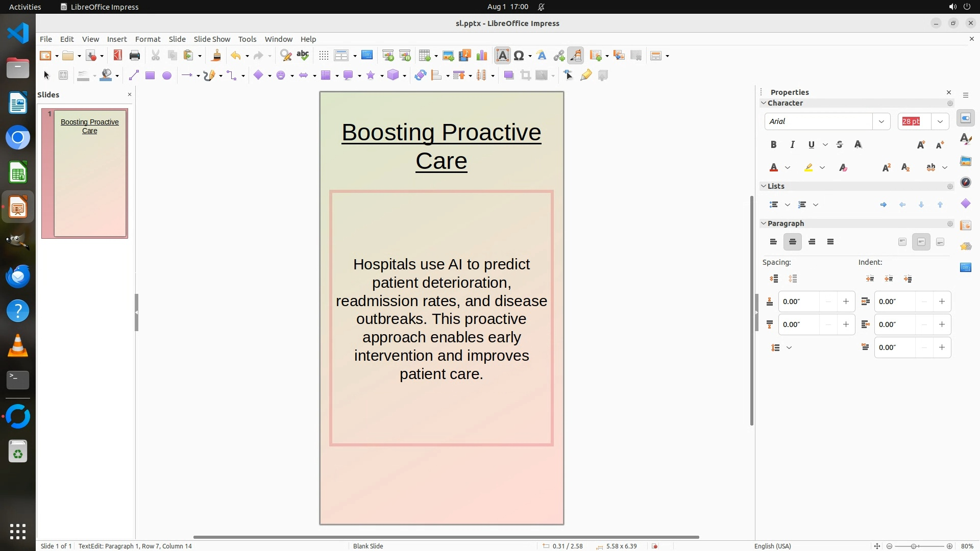Viewport: 980px width, 551px height.
Task: Open the Fontwork text icon
Action: [x=542, y=56]
